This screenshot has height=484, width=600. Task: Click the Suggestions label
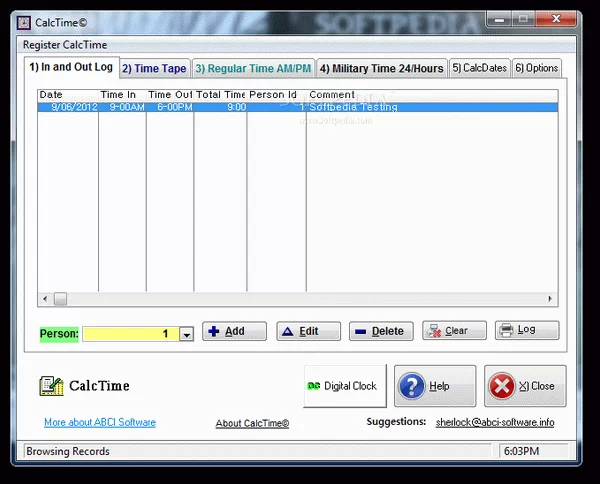(x=396, y=422)
